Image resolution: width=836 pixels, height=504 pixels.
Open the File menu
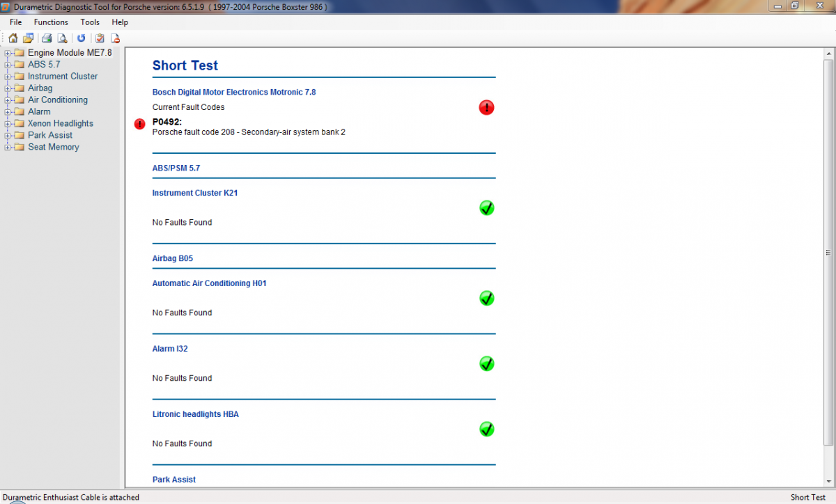point(16,22)
